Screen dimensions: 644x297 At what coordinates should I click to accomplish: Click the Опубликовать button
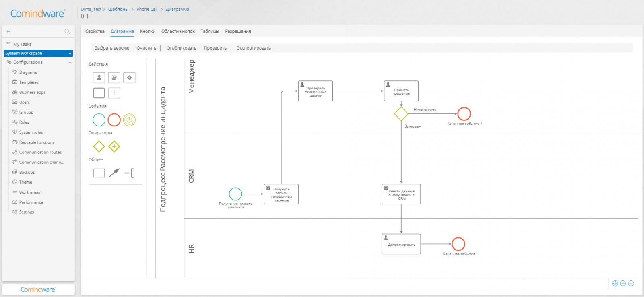(182, 48)
